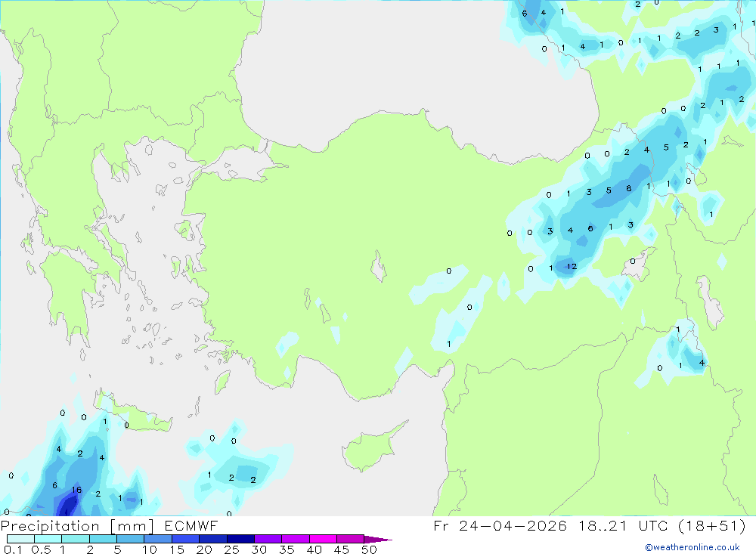Click the '16' precipitation value on map
Viewport: 756px width, 554px height.
click(76, 490)
